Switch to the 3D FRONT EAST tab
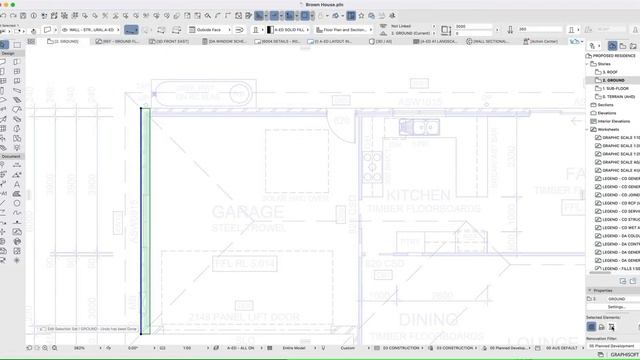The image size is (640, 360). click(x=169, y=41)
